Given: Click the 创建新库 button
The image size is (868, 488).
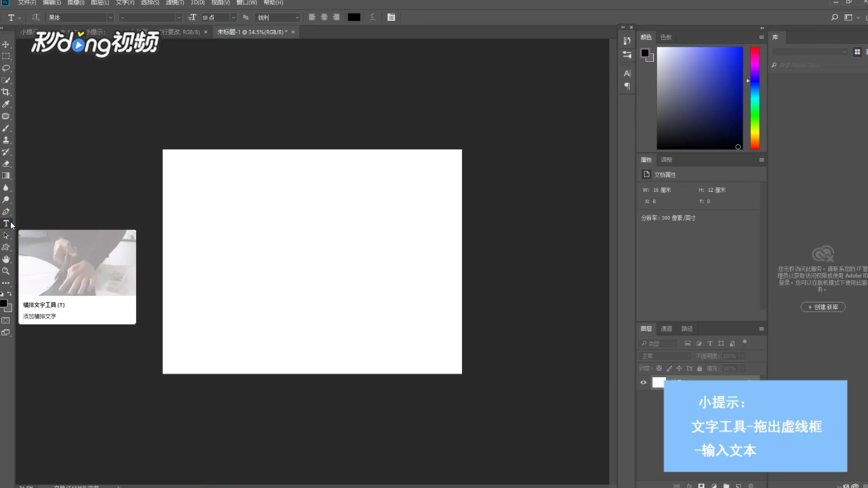Looking at the screenshot, I should [823, 307].
